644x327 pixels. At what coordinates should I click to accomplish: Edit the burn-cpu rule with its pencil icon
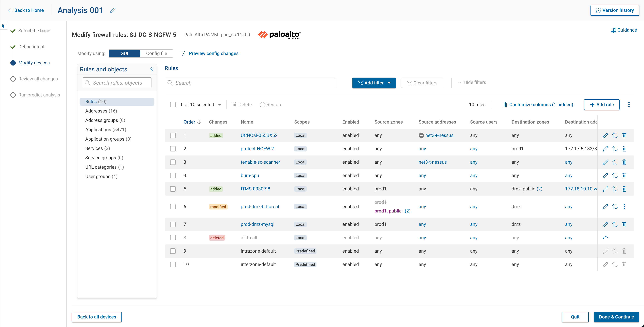coord(605,176)
